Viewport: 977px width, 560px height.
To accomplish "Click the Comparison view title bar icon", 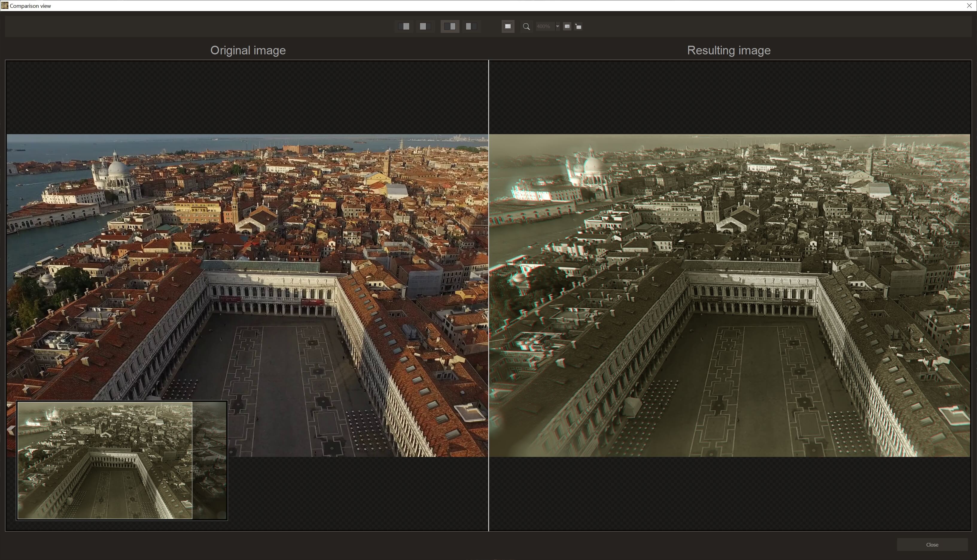I will click(4, 5).
